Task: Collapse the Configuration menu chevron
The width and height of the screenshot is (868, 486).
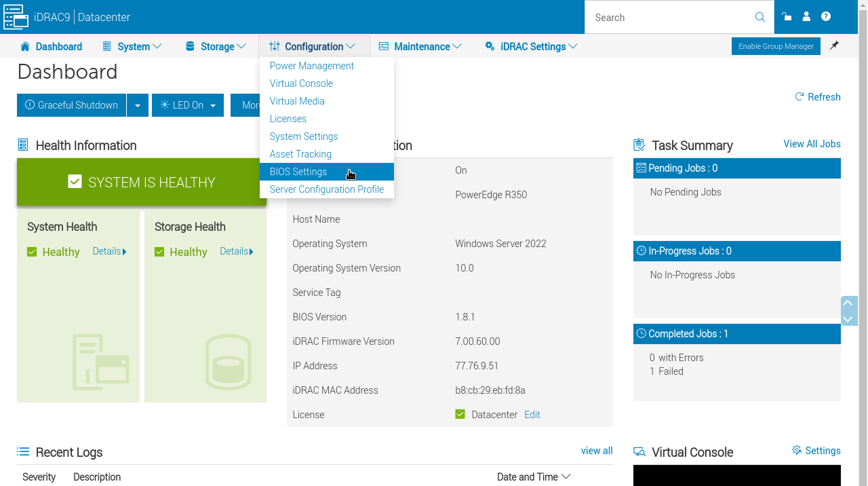Action: tap(351, 46)
